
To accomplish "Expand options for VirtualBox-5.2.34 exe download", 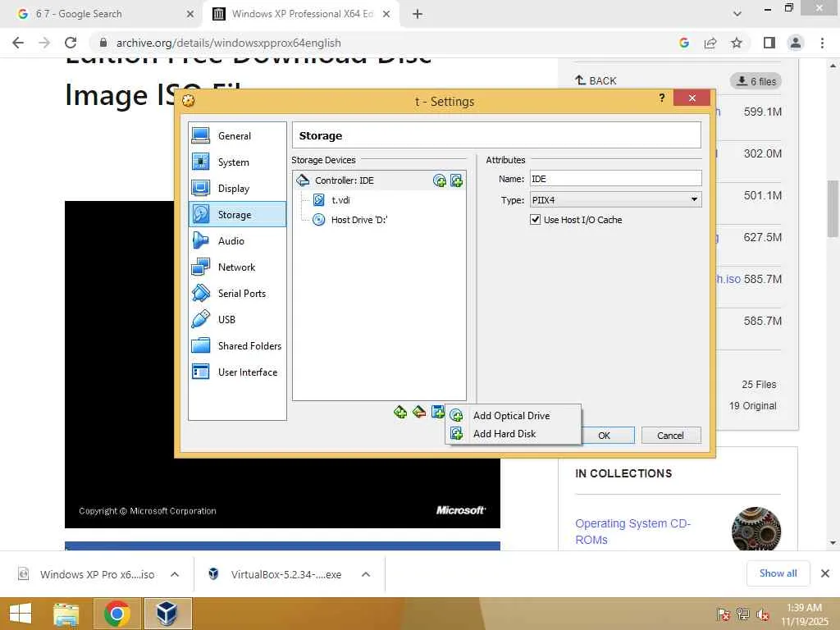I will (x=366, y=574).
